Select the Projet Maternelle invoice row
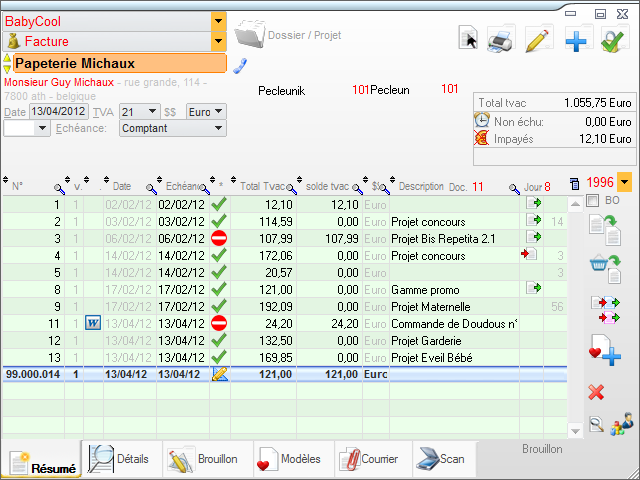 coord(440,306)
